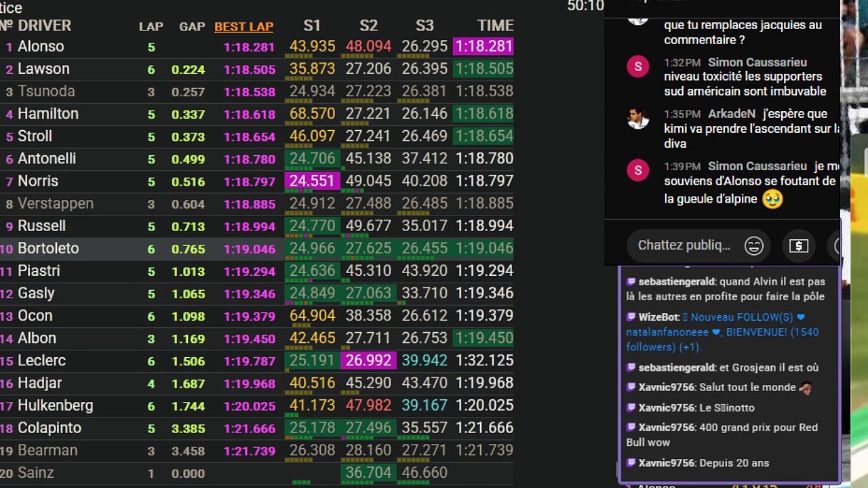Select the Alonso driver row
Screen dimensions: 868x488
[257, 47]
